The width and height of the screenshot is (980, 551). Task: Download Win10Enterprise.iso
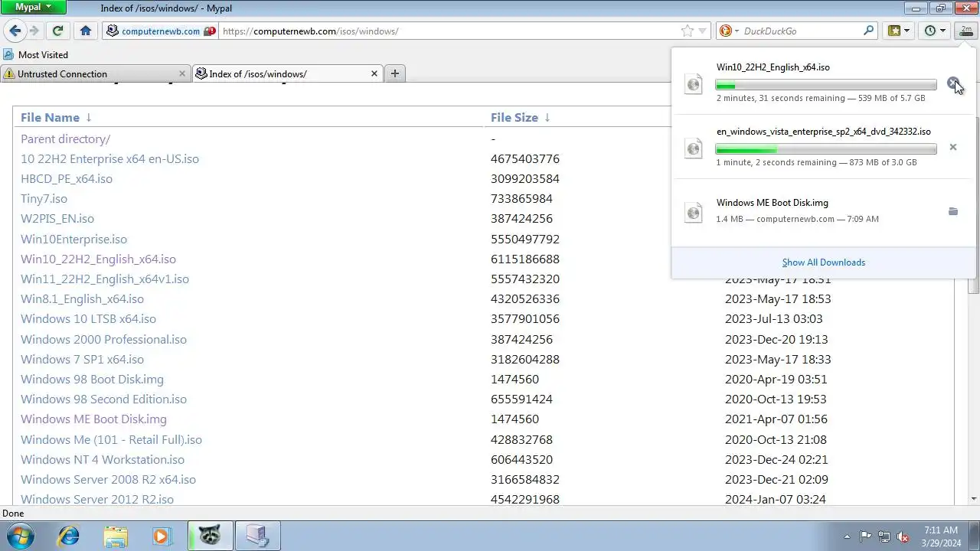click(73, 240)
